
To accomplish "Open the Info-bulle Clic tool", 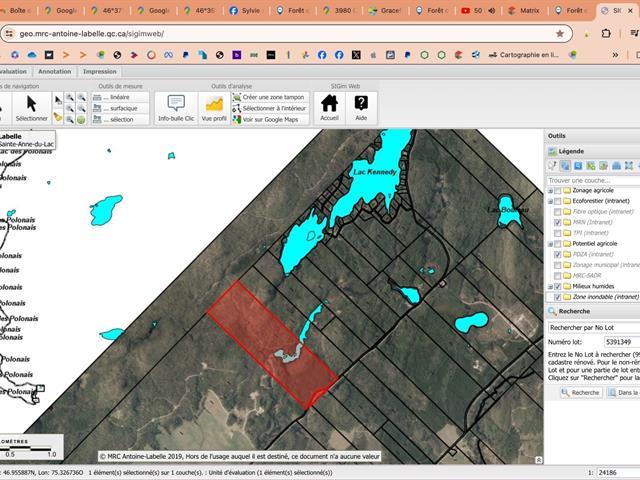I will 176,106.
